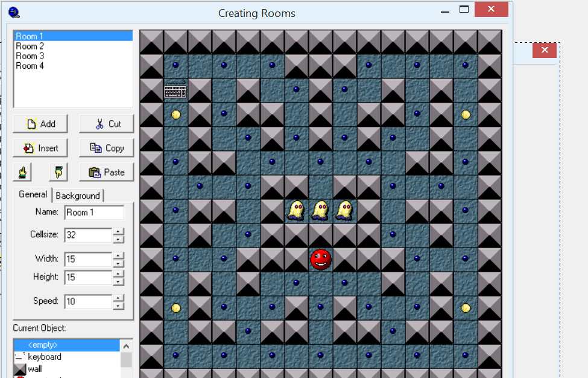
Task: Click the top-right yellow power pellet
Action: tap(466, 115)
